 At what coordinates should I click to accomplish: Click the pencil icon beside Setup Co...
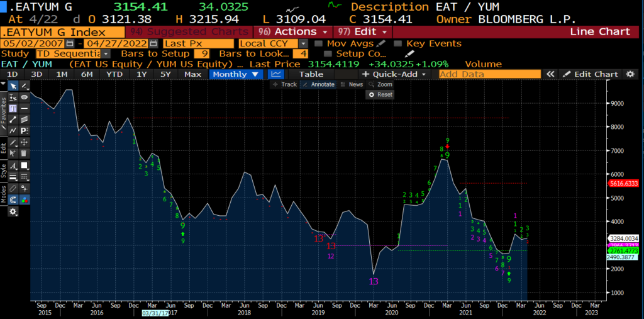coord(409,53)
